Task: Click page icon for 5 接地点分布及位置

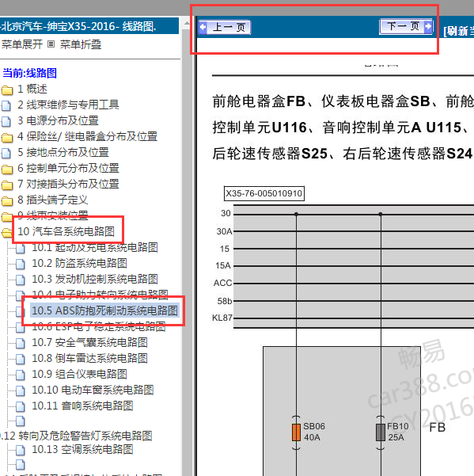Action: (6, 153)
